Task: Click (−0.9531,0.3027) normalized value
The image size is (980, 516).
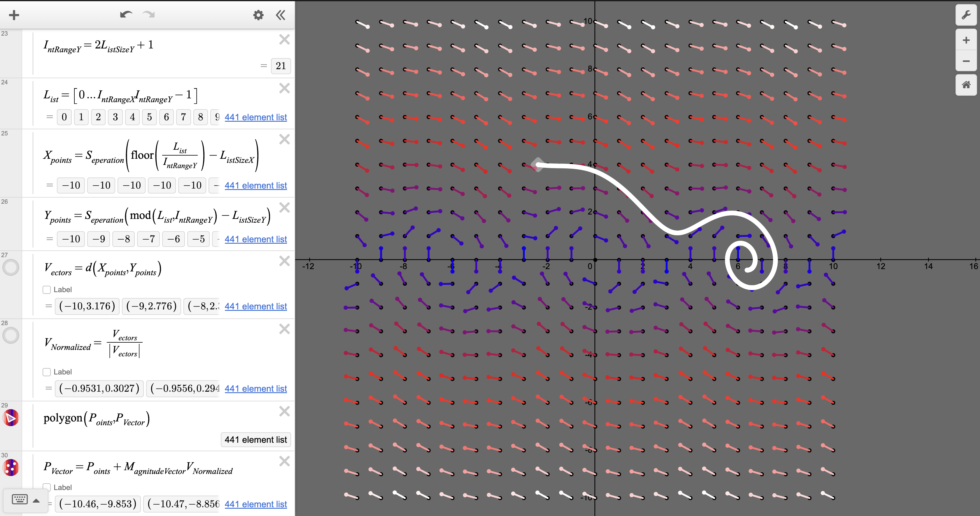Action: click(x=99, y=388)
